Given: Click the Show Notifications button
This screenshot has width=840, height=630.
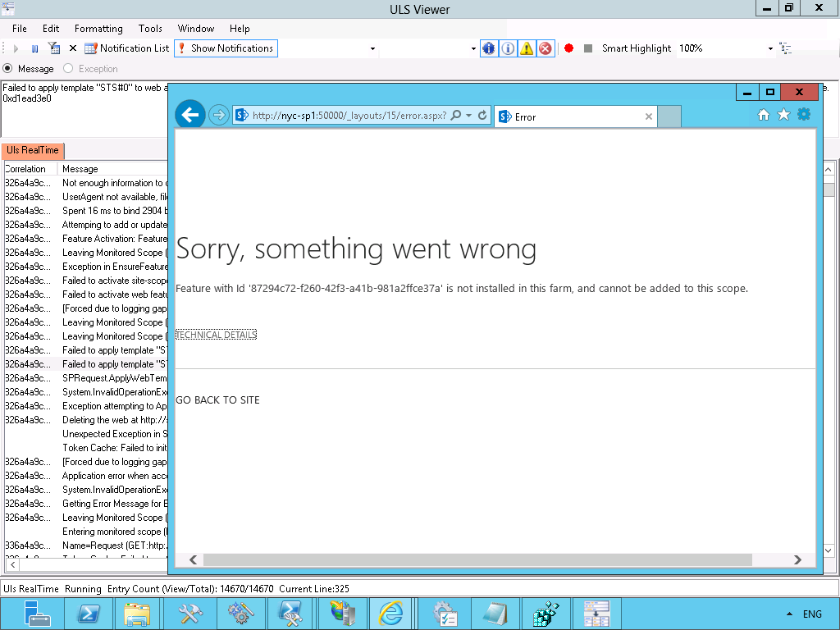Looking at the screenshot, I should click(x=226, y=48).
